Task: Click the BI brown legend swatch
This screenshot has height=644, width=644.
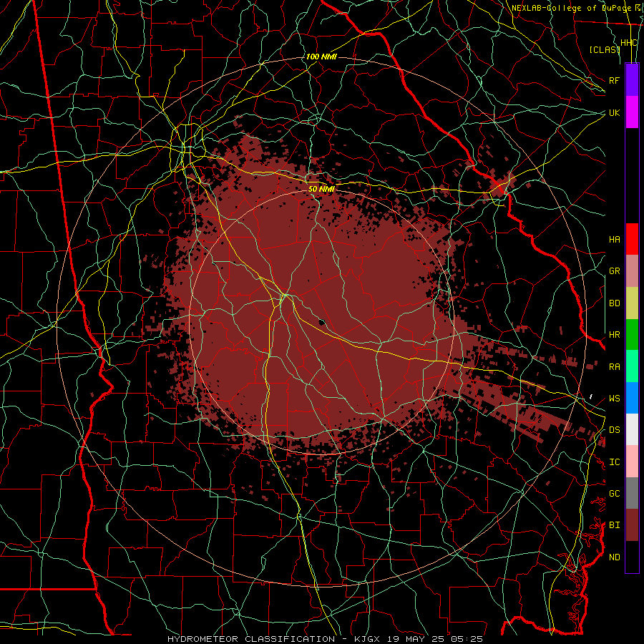Action: click(x=632, y=525)
